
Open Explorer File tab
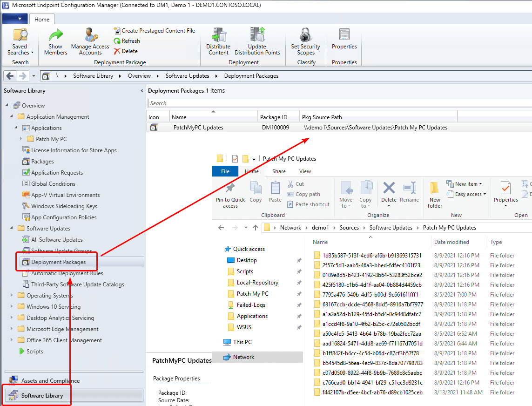[225, 171]
